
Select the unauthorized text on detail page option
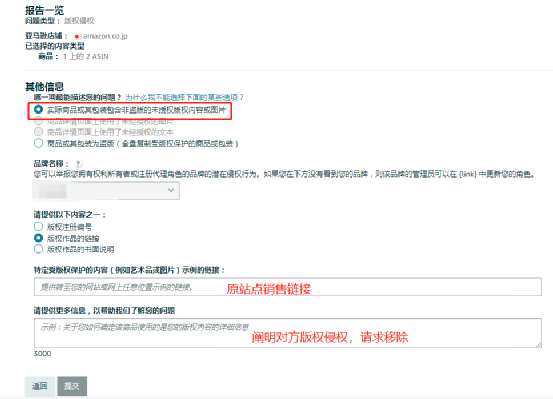pyautogui.click(x=38, y=132)
